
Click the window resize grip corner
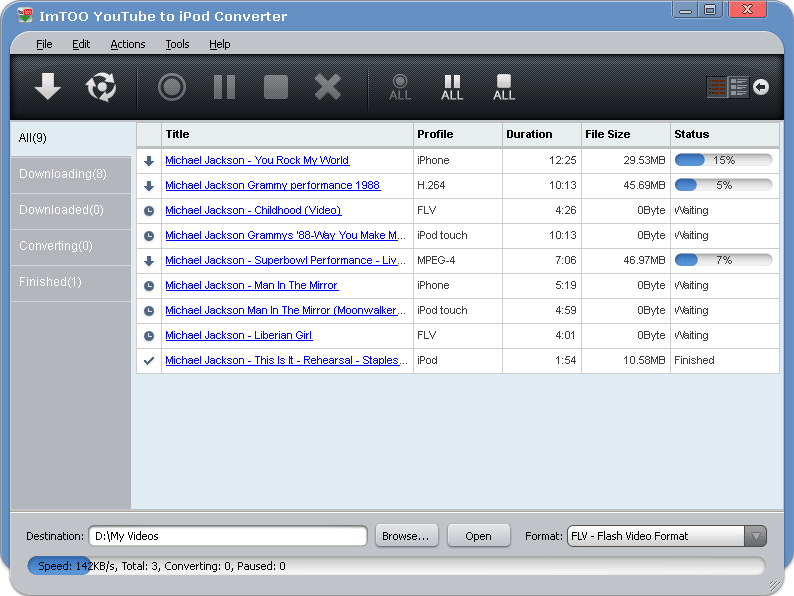pos(775,585)
